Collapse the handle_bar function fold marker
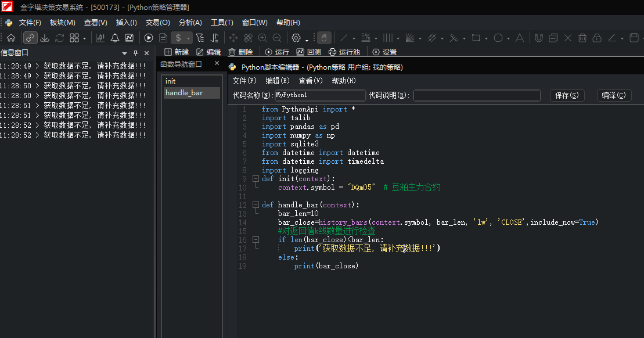This screenshot has height=338, width=644. click(256, 204)
